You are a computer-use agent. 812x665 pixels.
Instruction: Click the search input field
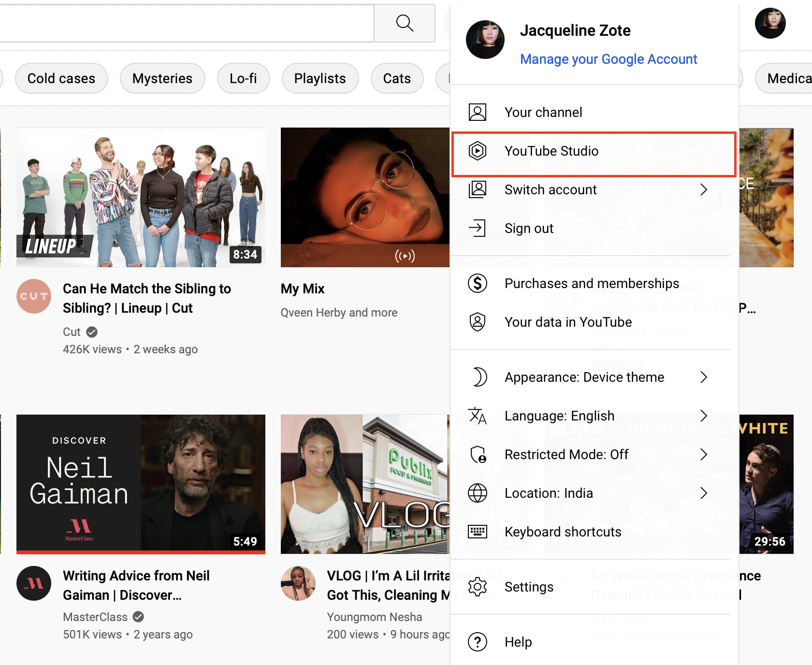point(186,23)
